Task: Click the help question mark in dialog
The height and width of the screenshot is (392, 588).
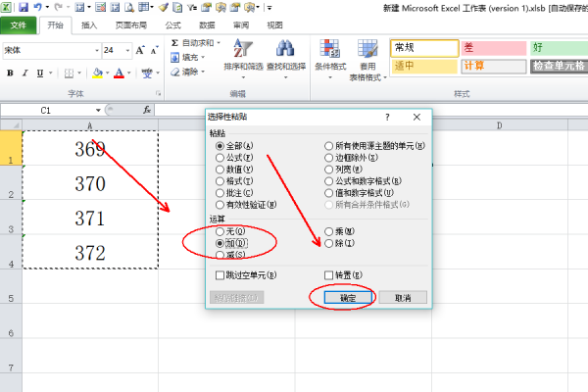Action: click(387, 117)
